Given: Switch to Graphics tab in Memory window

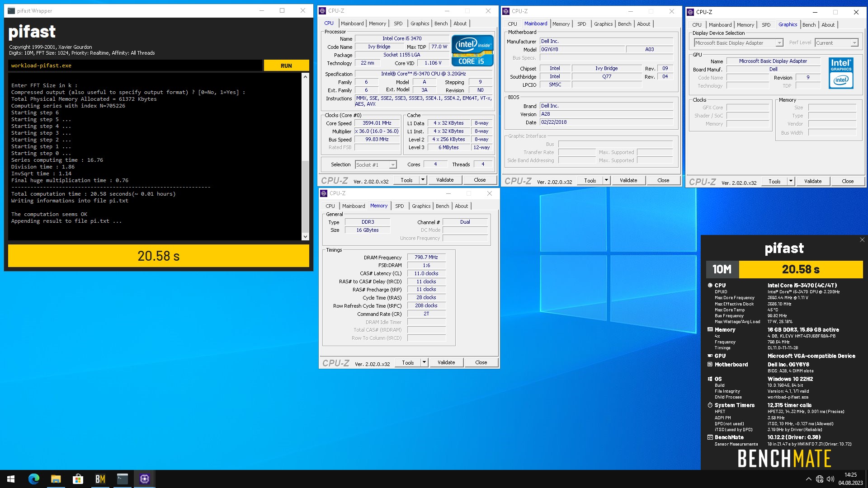Looking at the screenshot, I should (421, 206).
